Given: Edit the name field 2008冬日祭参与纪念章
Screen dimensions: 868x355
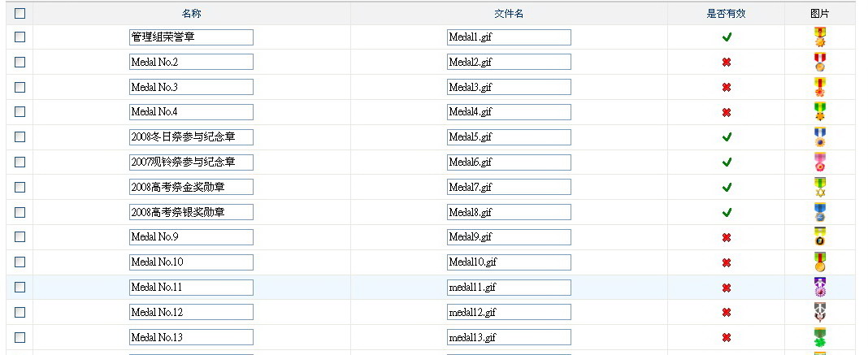Looking at the screenshot, I should pyautogui.click(x=191, y=137).
